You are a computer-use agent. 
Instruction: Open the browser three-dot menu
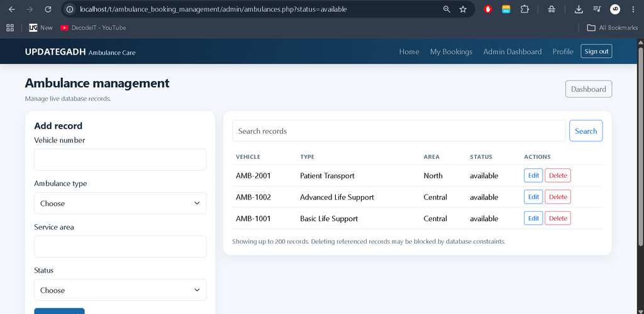633,9
